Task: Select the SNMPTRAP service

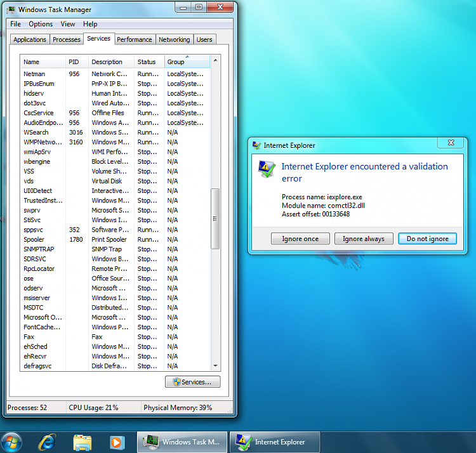Action: pyautogui.click(x=116, y=249)
